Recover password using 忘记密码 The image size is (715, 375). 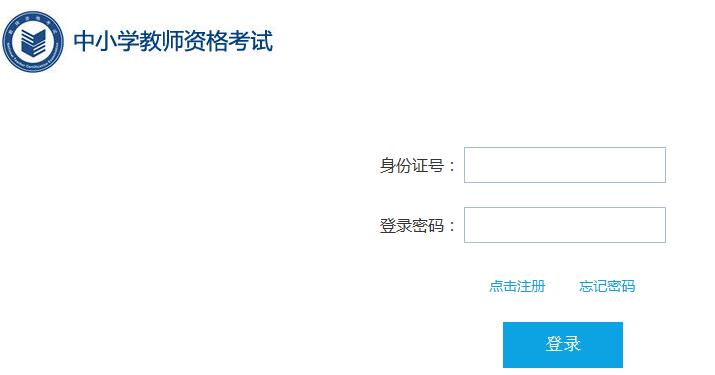pos(607,286)
